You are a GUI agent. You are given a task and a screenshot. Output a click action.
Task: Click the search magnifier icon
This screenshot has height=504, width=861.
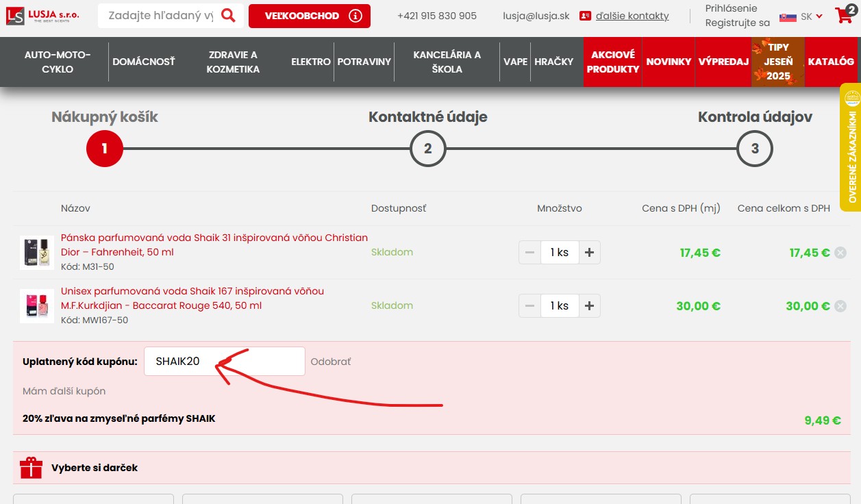click(x=228, y=15)
